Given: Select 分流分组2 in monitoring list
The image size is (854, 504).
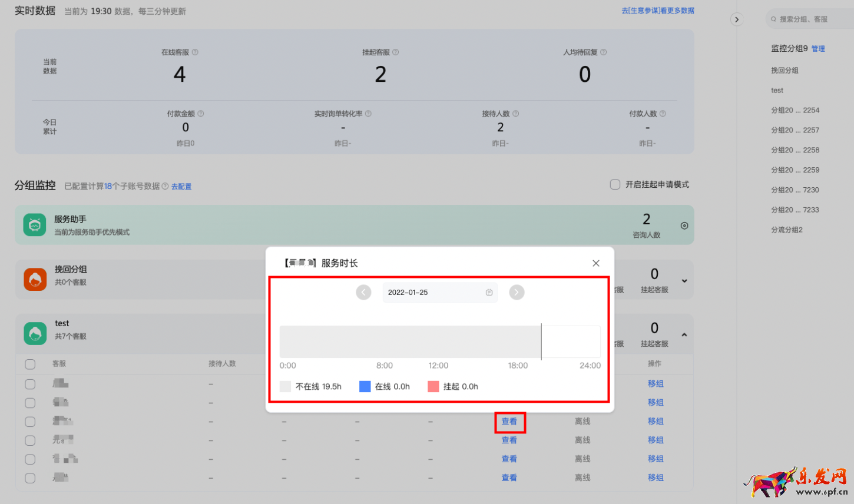Looking at the screenshot, I should 787,230.
